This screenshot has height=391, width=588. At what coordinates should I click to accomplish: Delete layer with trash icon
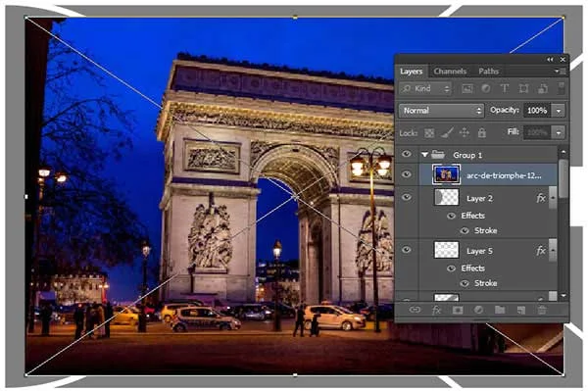(x=542, y=310)
